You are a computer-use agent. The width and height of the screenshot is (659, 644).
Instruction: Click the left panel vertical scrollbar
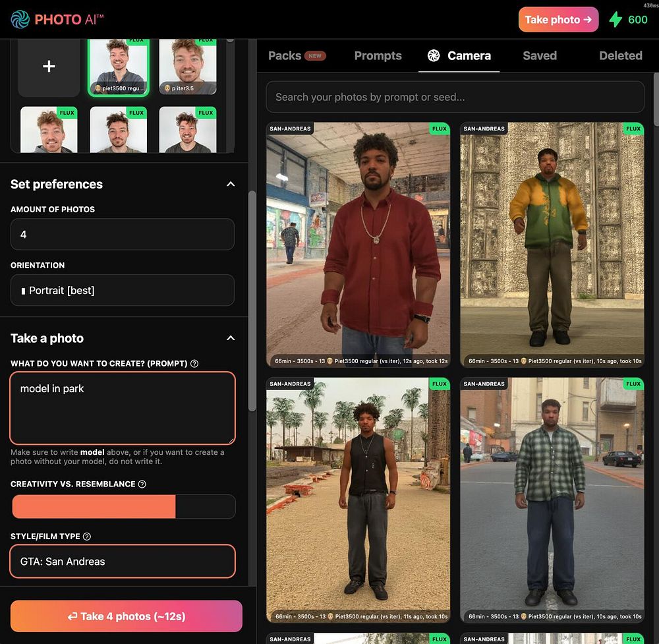[x=252, y=301]
